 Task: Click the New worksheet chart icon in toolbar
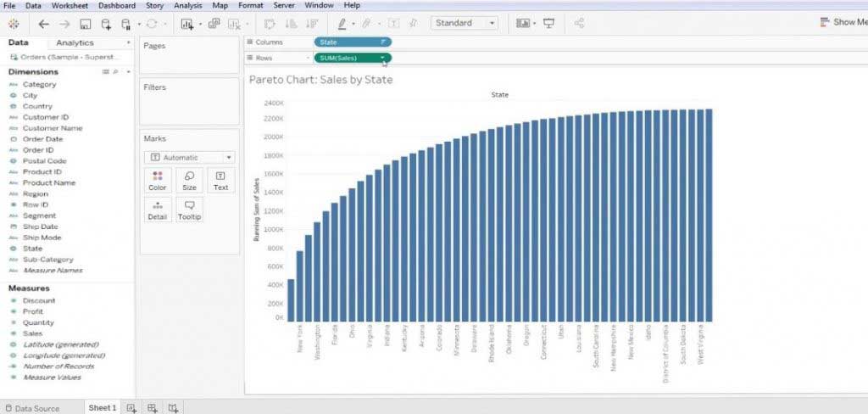[x=187, y=24]
